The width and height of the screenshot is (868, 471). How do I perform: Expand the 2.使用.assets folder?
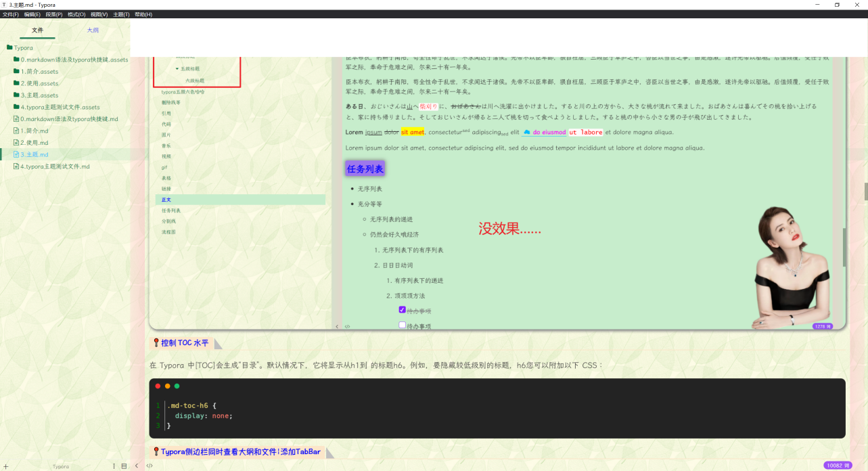coord(35,83)
